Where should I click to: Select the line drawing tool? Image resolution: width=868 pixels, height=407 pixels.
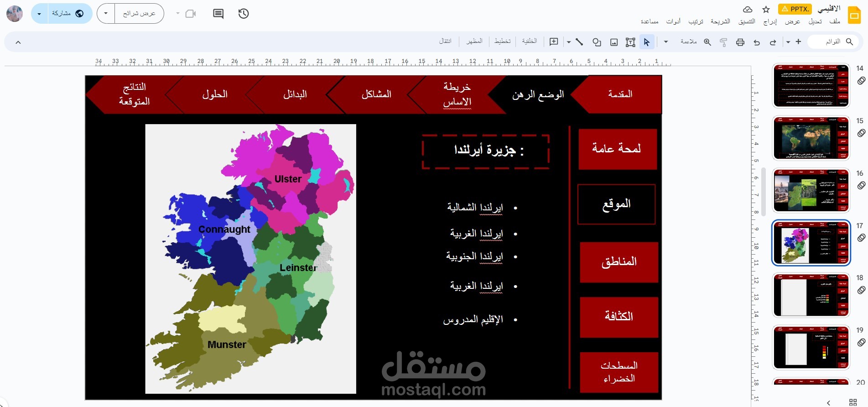tap(579, 42)
